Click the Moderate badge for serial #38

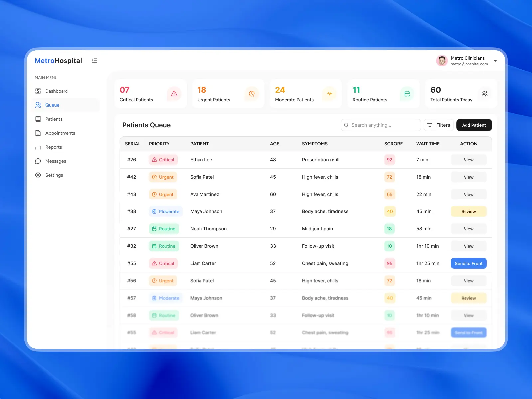pos(166,211)
